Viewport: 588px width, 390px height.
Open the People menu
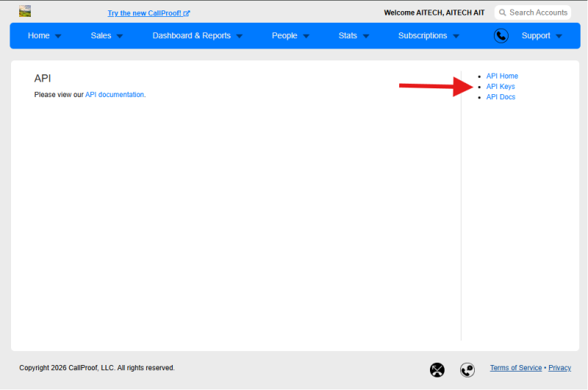(x=284, y=35)
